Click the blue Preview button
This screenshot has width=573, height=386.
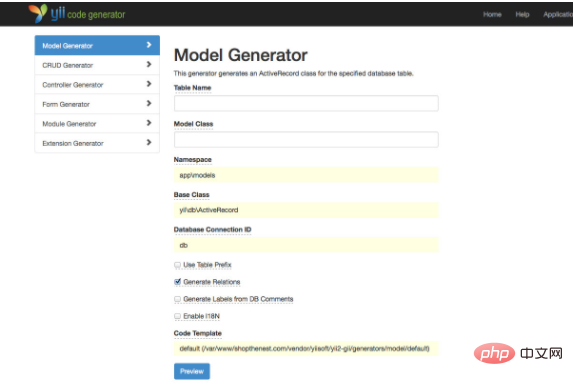192,371
